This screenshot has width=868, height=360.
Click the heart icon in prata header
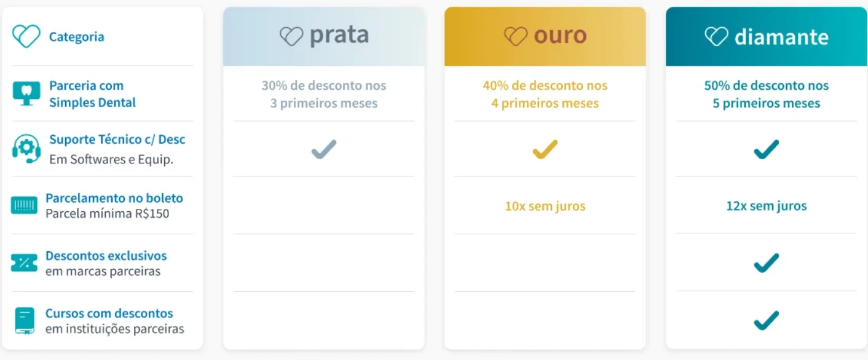pyautogui.click(x=291, y=36)
